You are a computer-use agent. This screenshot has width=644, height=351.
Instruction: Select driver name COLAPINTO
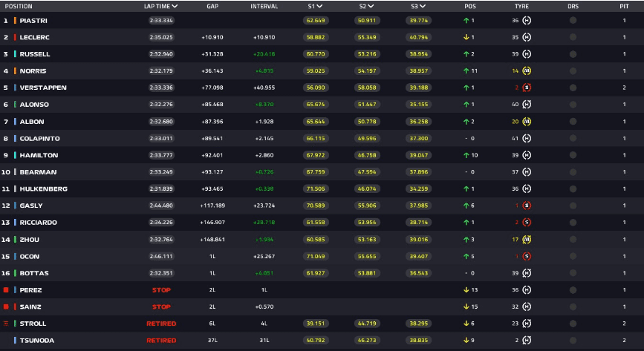(x=40, y=138)
